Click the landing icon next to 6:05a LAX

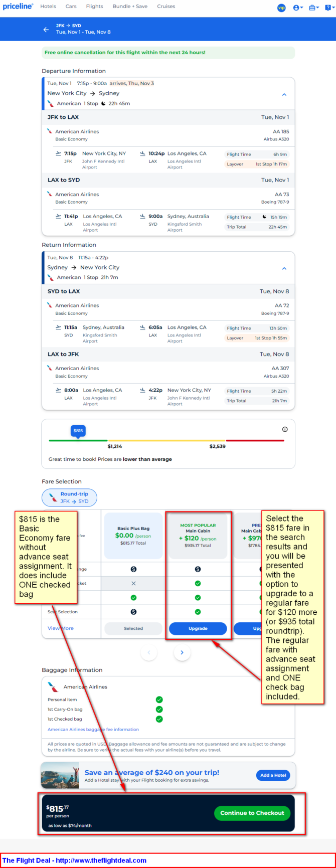pos(143,327)
